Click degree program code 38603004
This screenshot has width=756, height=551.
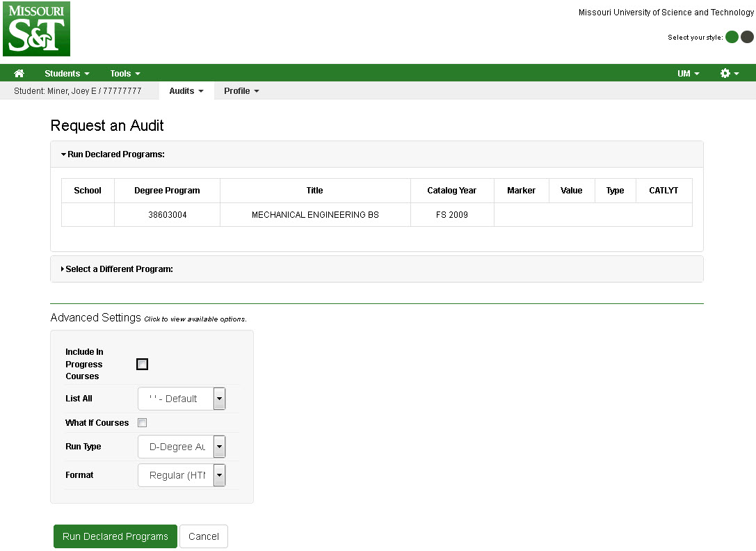tap(168, 215)
